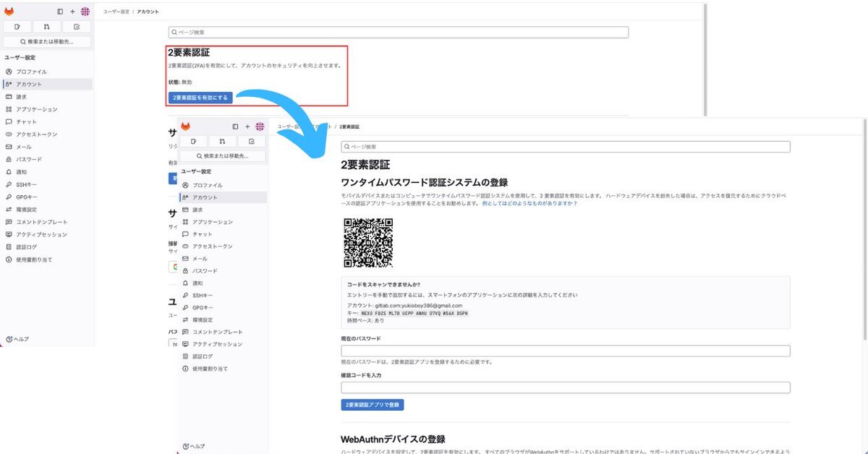
Task: Click the 2FA QR code image
Action: [x=367, y=243]
